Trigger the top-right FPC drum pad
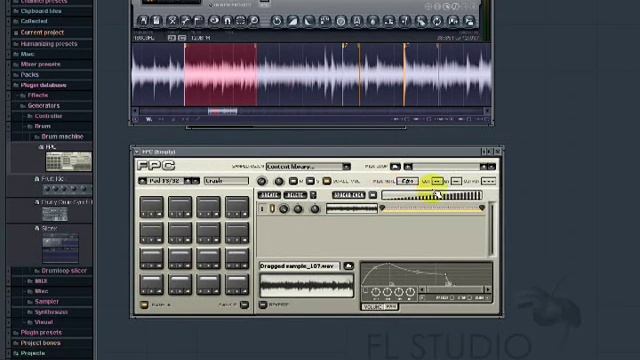The height and width of the screenshot is (360, 640). (237, 207)
